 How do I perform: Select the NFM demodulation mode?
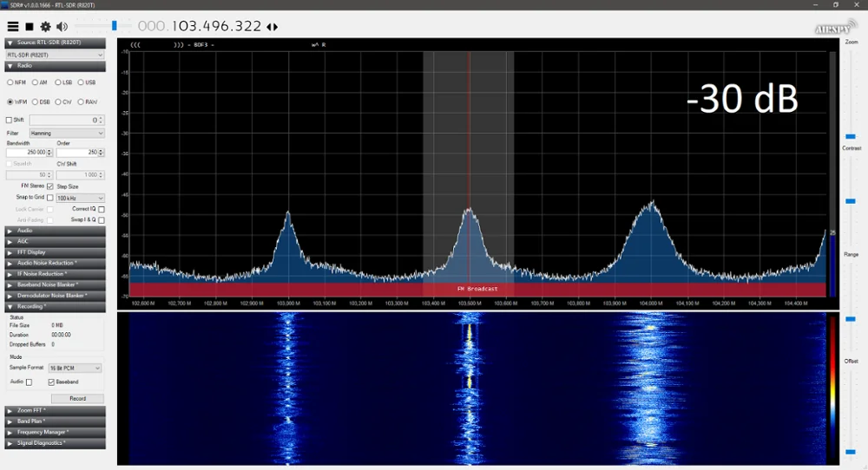coord(10,82)
